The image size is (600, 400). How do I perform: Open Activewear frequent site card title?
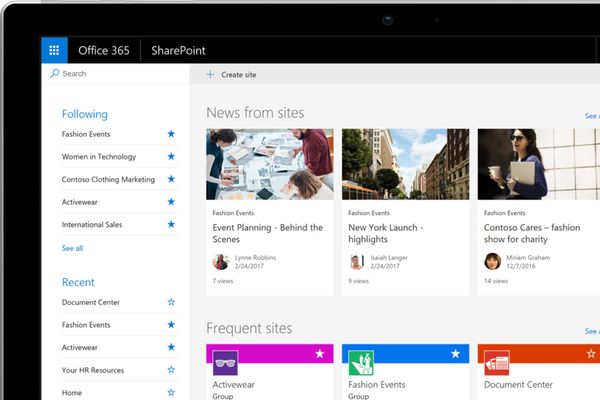click(x=233, y=385)
